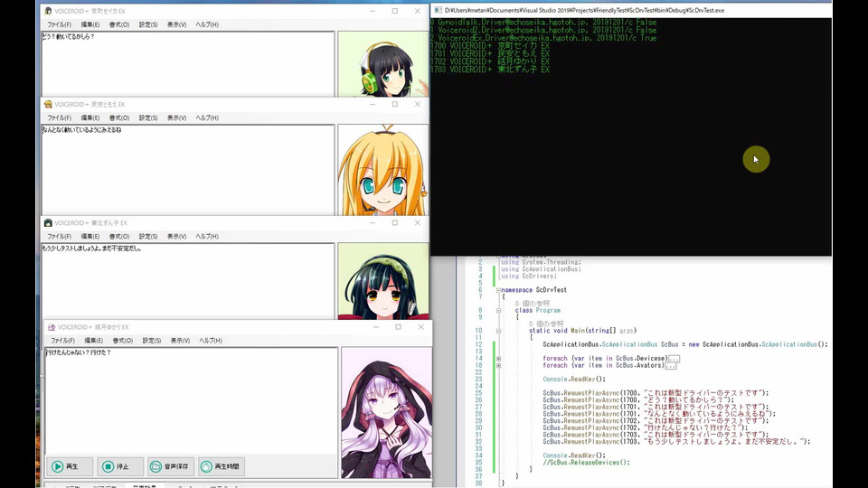Screen dimensions: 868x488
Task: Collapse the static void Main method block
Action: click(x=498, y=331)
